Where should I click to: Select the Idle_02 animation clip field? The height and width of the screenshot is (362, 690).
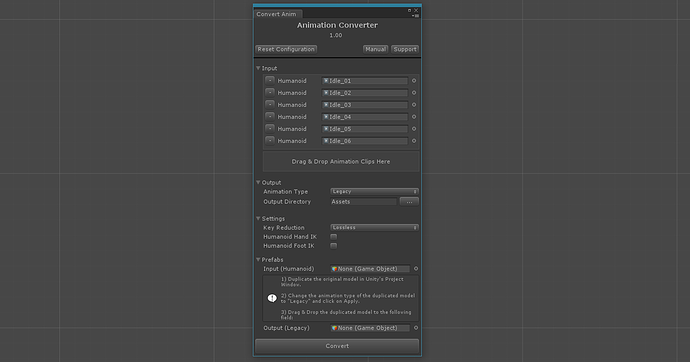(365, 93)
